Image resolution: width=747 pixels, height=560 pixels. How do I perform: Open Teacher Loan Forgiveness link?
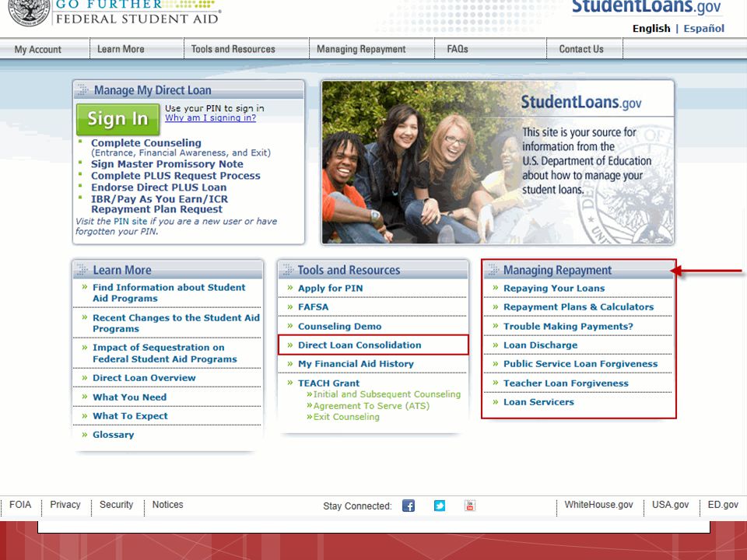tap(566, 383)
